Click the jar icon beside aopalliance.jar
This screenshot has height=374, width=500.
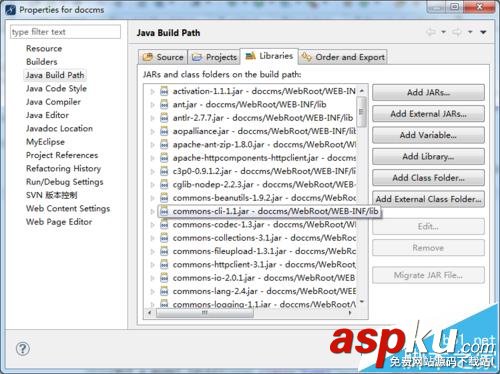[164, 131]
